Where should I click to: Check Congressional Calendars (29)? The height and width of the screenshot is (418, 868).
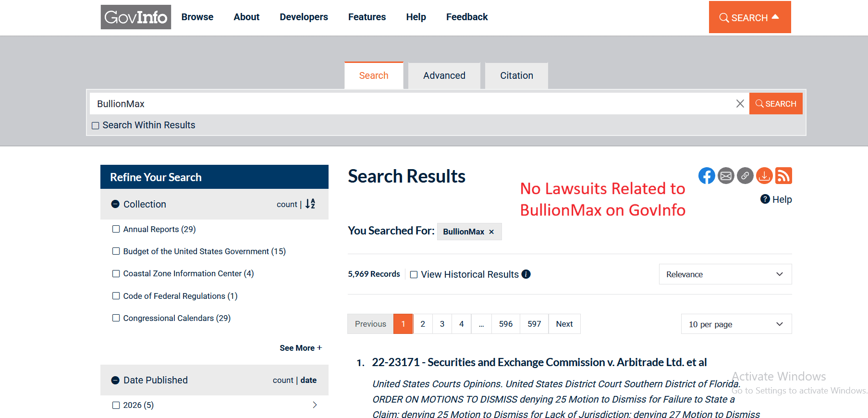116,318
